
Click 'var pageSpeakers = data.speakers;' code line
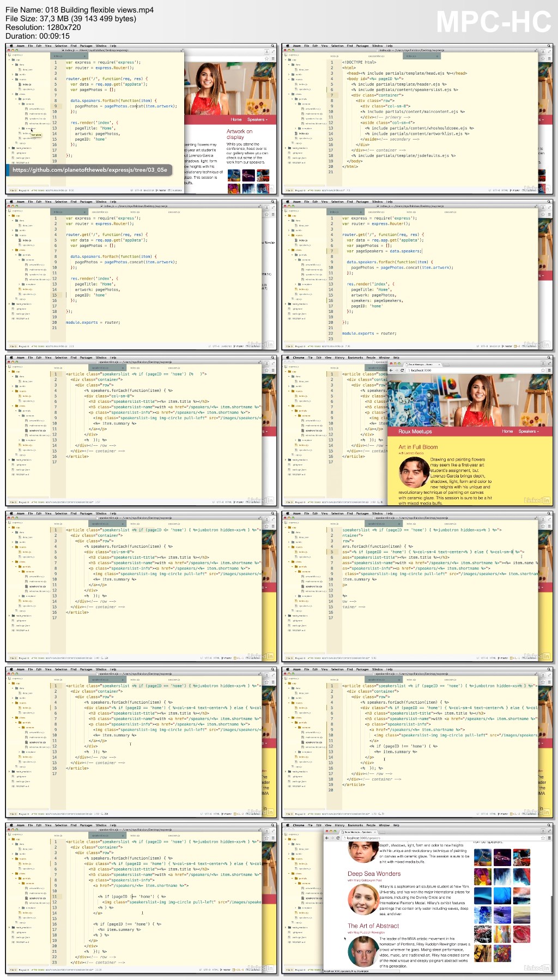coord(384,251)
